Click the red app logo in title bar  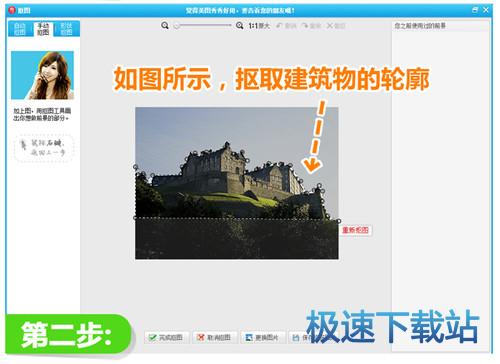tap(12, 10)
